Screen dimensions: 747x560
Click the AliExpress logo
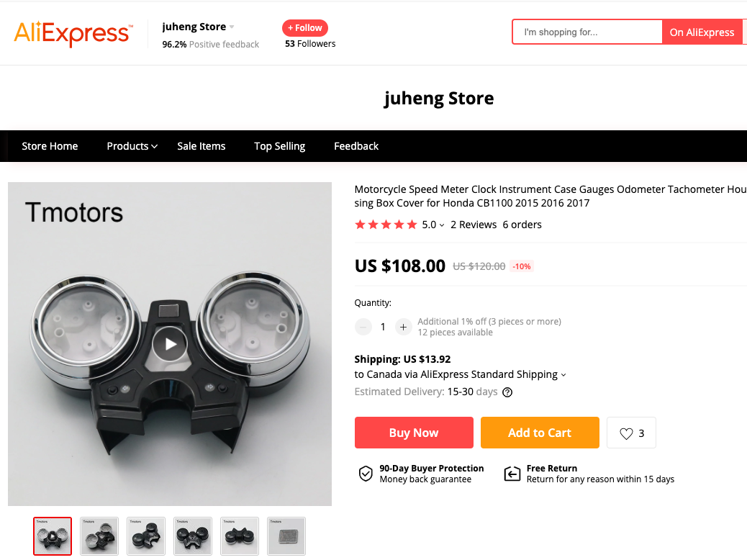pyautogui.click(x=73, y=33)
